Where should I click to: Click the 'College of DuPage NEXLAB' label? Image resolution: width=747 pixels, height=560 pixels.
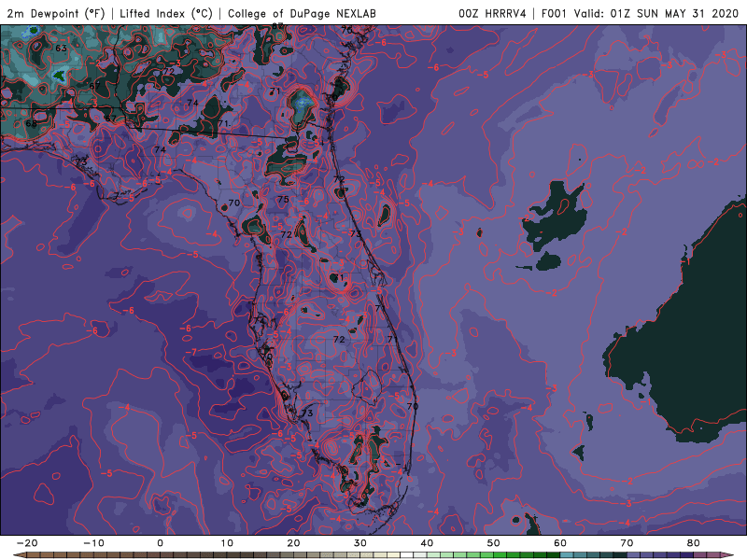tap(302, 13)
